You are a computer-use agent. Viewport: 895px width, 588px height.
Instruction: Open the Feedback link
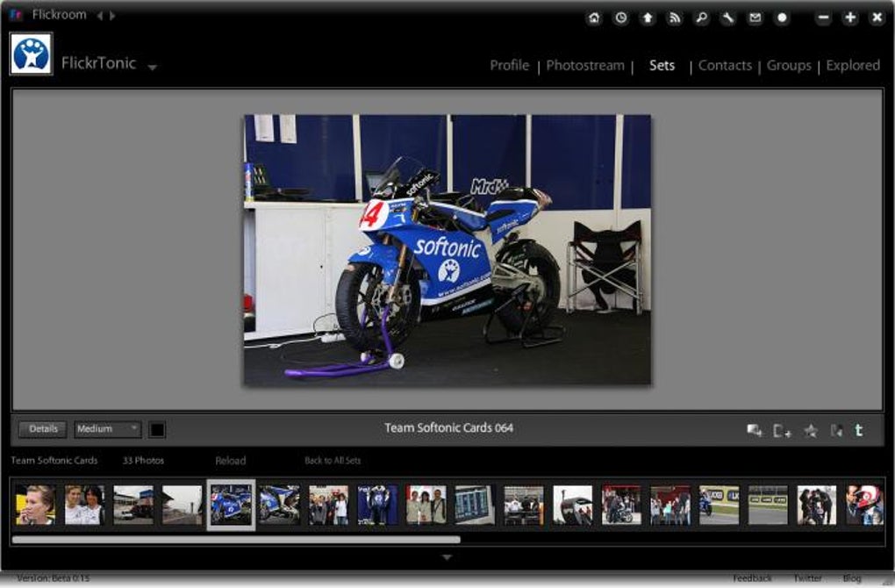(x=752, y=578)
